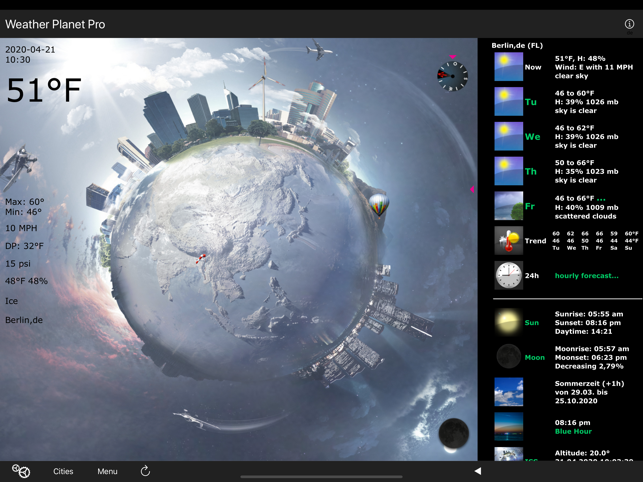Open the 24h clock icon
This screenshot has height=482, width=643.
coord(508,276)
